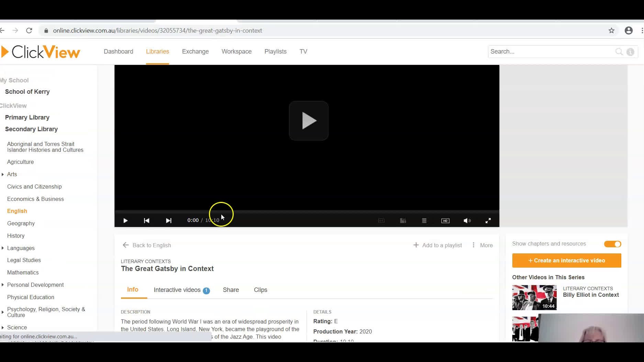This screenshot has width=644, height=362.
Task: Switch to the Info tab
Action: [133, 290]
